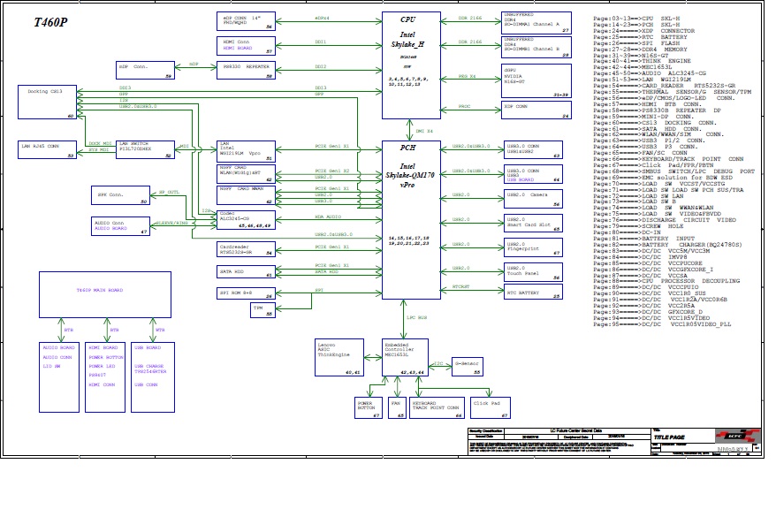Click the Cardreader RTS5232S-GR block
776x532 pixels.
(x=246, y=249)
